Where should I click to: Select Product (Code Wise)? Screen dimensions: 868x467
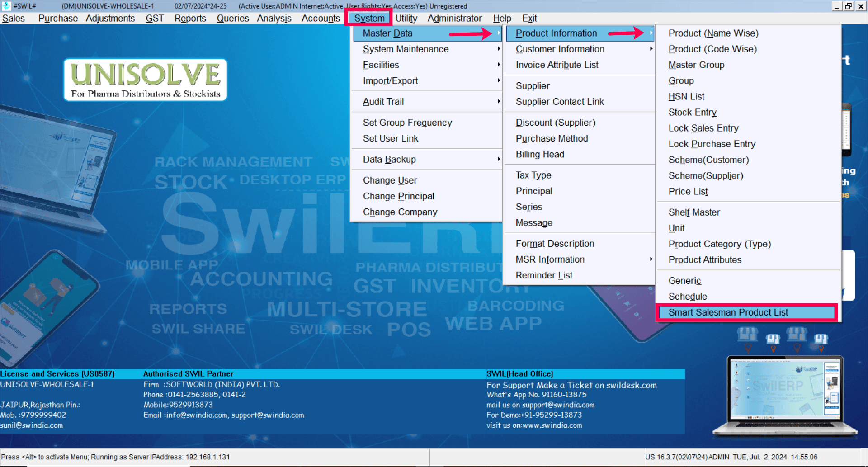[x=748, y=49]
